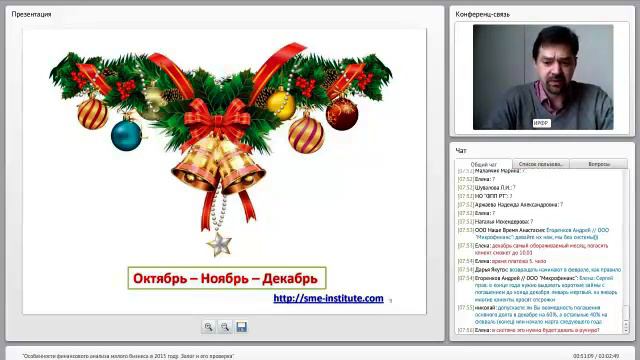Zoom out of the presentation slide
The width and height of the screenshot is (640, 360).
click(225, 327)
